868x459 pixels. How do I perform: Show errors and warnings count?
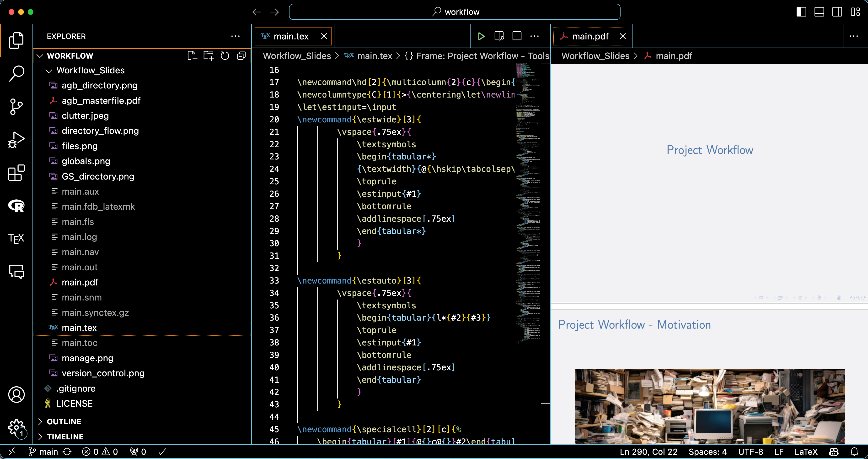100,452
